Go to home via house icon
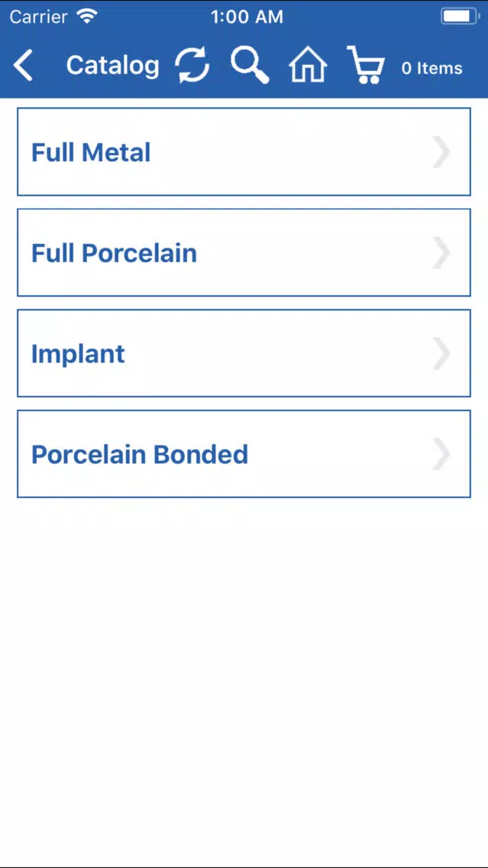Viewport: 488px width, 868px height. (309, 65)
